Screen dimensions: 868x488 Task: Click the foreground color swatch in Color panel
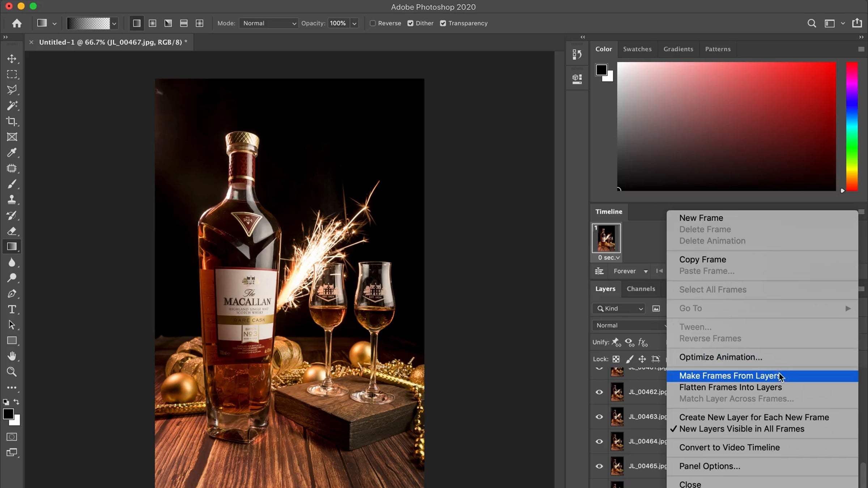[601, 70]
